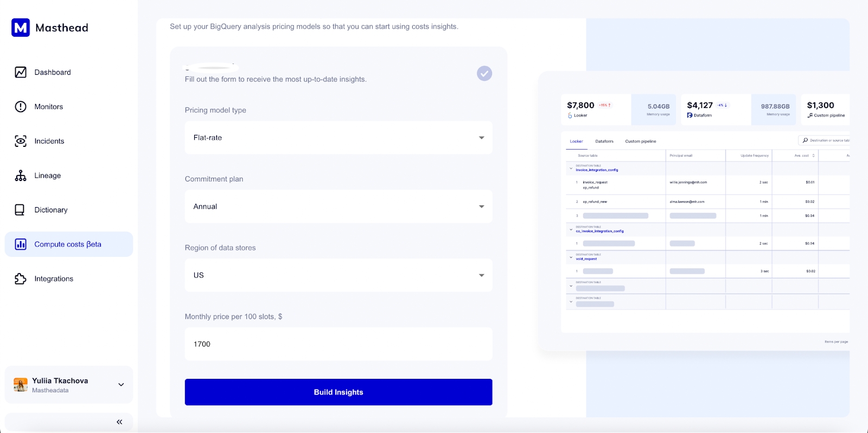This screenshot has width=868, height=433.
Task: Click the Compute costs bar-chart icon
Action: [x=21, y=244]
